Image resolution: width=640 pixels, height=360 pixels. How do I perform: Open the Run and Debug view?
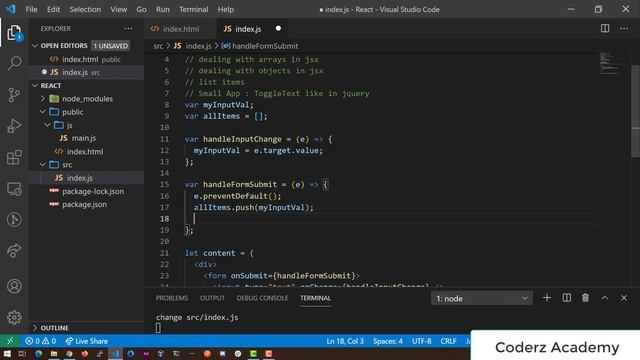(x=14, y=126)
